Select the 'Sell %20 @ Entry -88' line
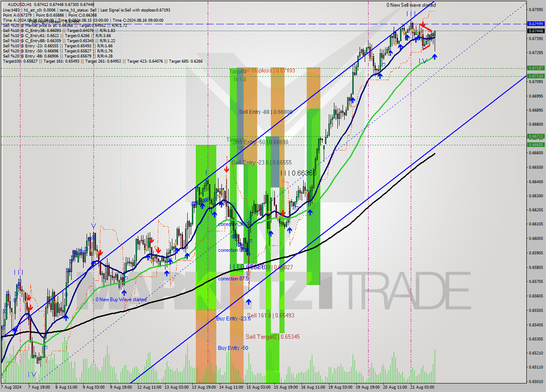The width and height of the screenshot is (546, 392). coord(58,56)
